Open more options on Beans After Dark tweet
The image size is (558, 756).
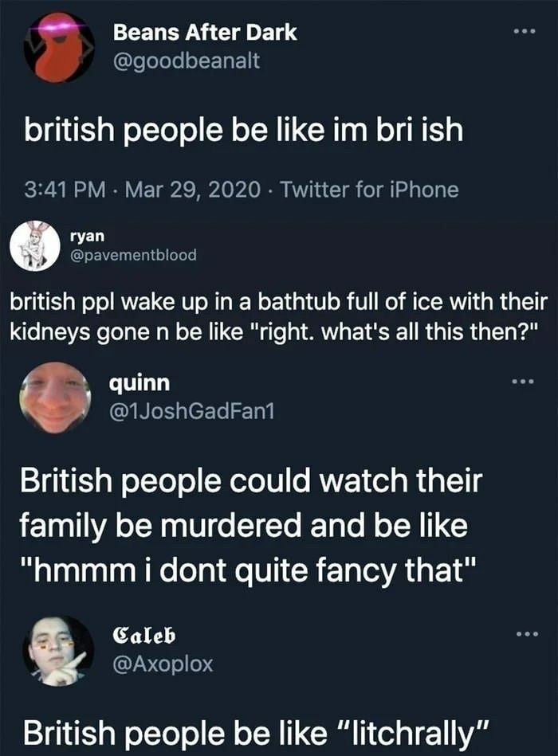pyautogui.click(x=524, y=31)
